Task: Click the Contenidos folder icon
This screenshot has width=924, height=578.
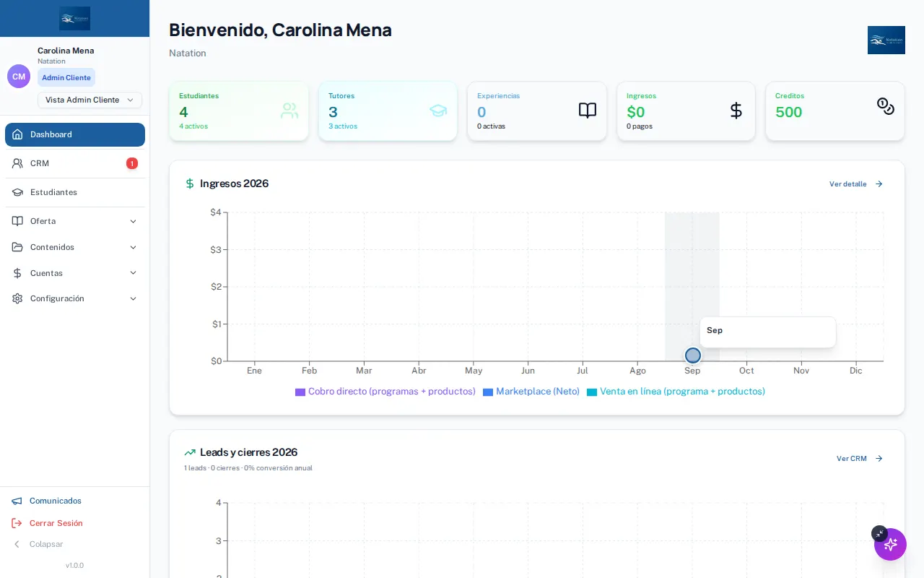Action: point(17,247)
